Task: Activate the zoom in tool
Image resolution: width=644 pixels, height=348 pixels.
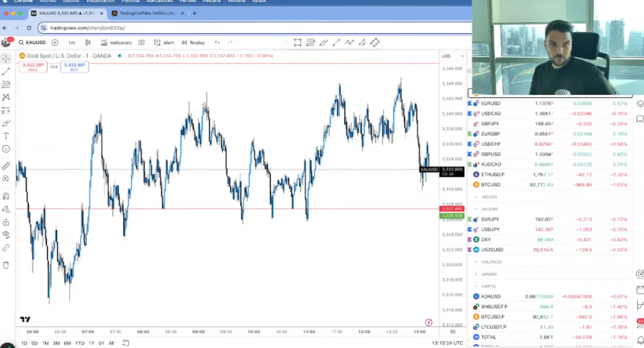Action: pyautogui.click(x=6, y=179)
